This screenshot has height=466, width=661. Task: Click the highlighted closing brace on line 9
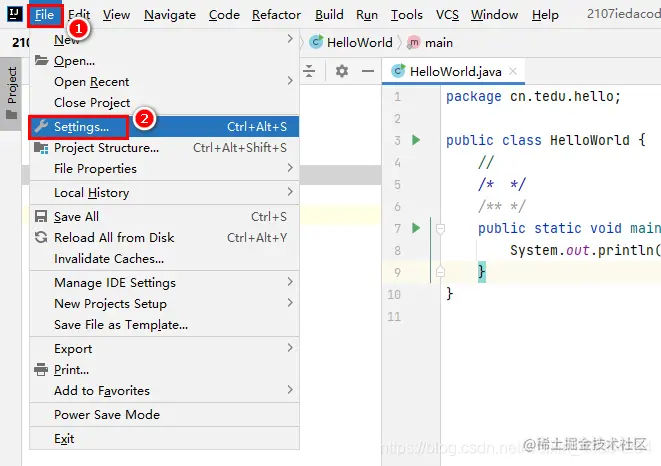coord(482,272)
